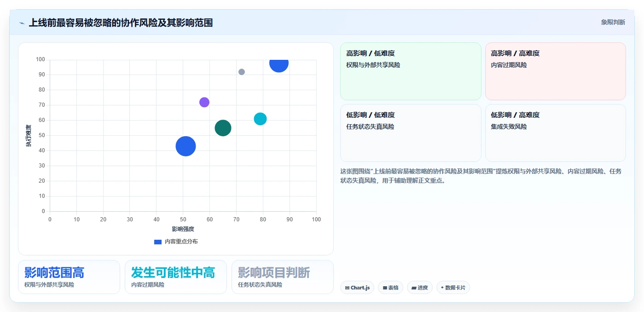Click the 表格 tag chip
644x312 pixels.
(390, 288)
